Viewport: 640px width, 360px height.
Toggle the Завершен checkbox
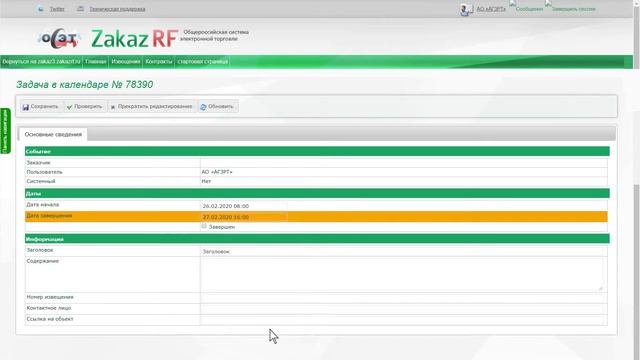coord(204,226)
